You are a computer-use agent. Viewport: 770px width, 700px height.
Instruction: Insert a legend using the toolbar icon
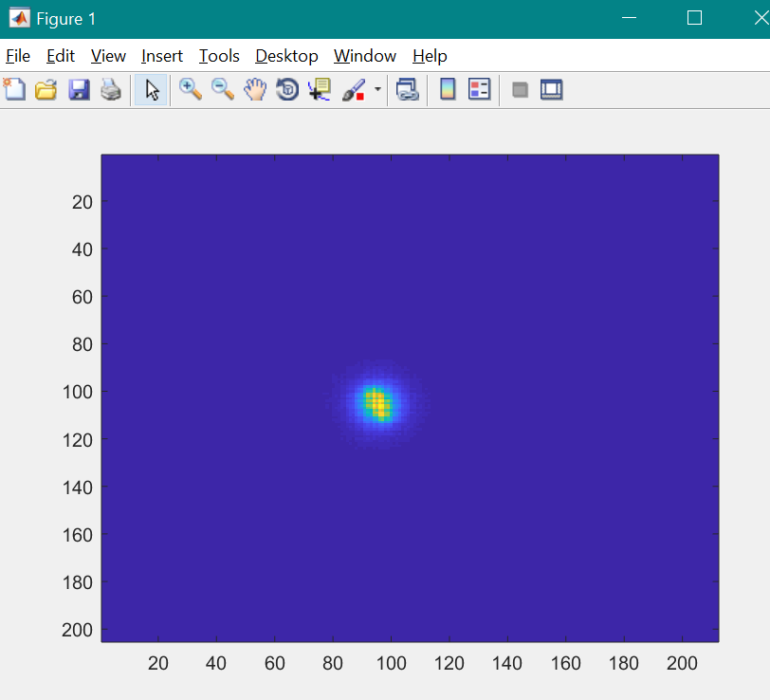coord(480,90)
